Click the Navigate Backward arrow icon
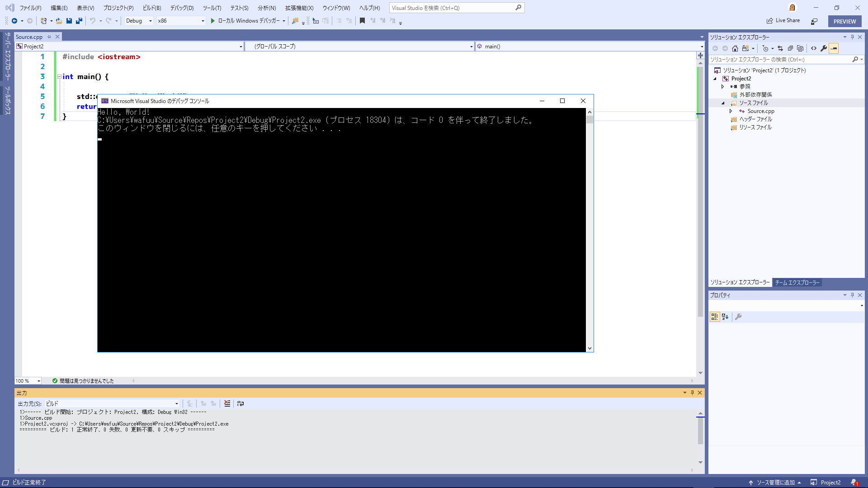The image size is (868, 488). point(14,21)
